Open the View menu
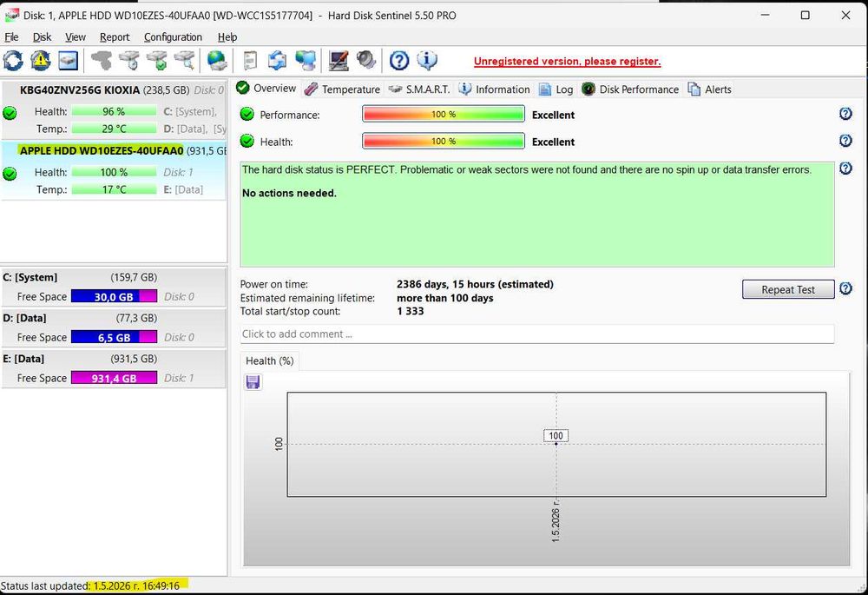This screenshot has width=868, height=595. (x=76, y=37)
